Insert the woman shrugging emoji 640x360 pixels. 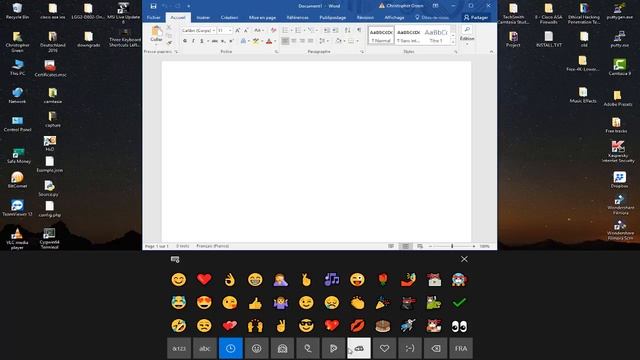(281, 303)
